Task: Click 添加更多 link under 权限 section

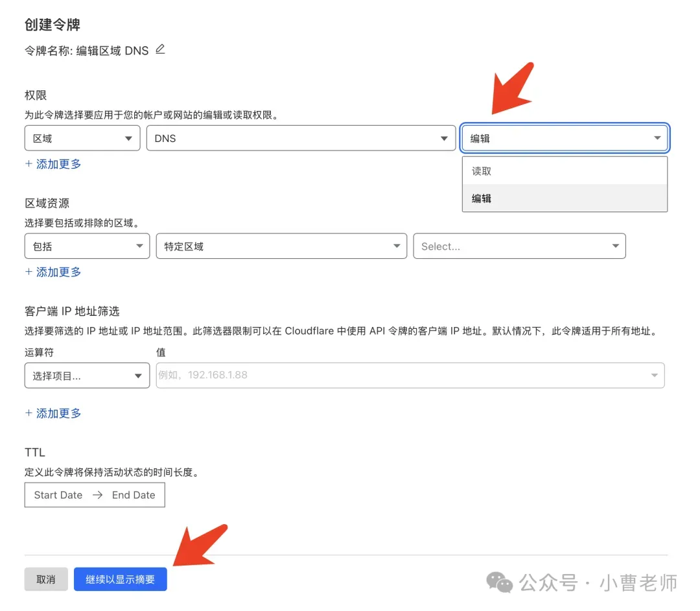Action: pos(53,164)
